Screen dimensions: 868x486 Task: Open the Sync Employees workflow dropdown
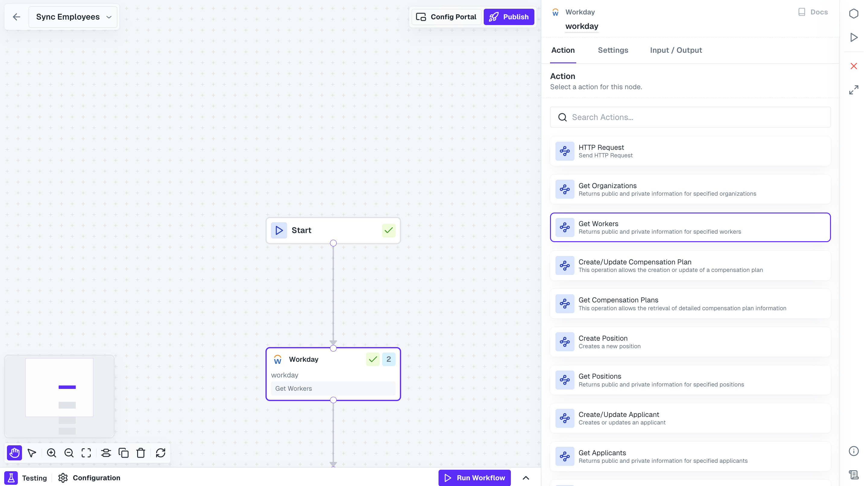click(108, 17)
